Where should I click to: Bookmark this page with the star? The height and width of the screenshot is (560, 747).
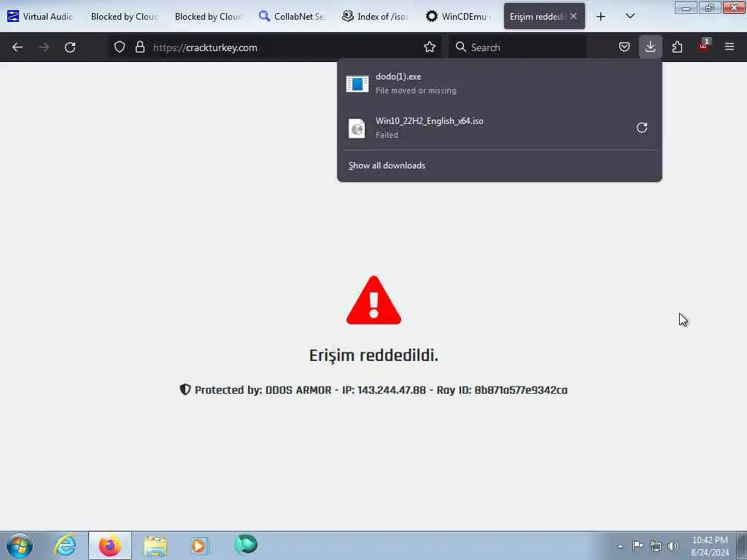click(430, 47)
